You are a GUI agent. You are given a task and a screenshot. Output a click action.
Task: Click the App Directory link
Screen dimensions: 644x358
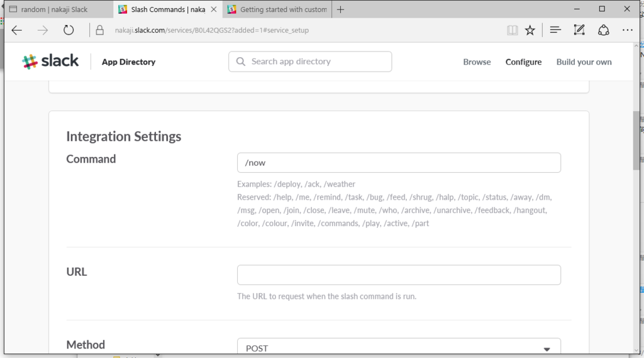point(128,62)
